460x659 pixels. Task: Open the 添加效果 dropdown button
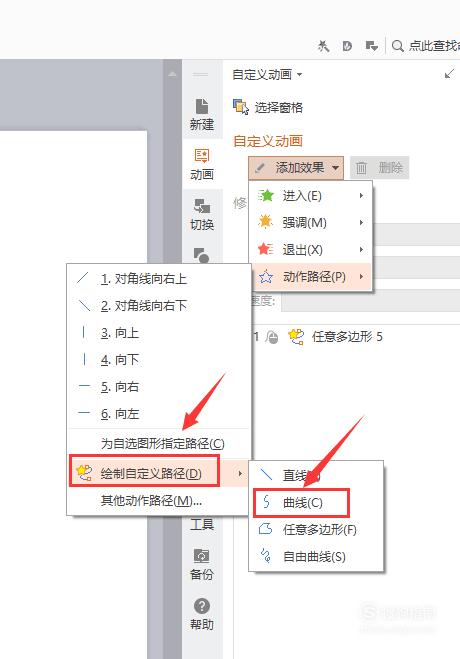[296, 168]
